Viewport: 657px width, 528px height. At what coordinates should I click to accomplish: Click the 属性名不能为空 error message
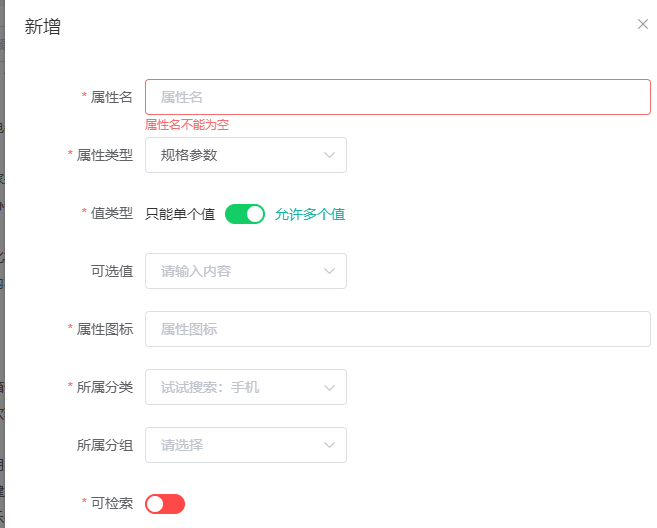[x=194, y=125]
